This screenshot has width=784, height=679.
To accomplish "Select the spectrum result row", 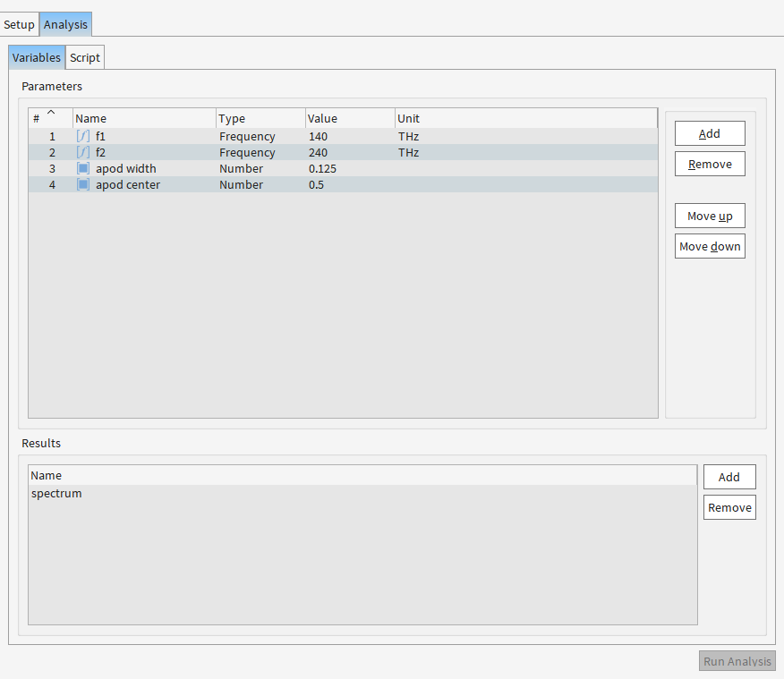I will click(362, 493).
